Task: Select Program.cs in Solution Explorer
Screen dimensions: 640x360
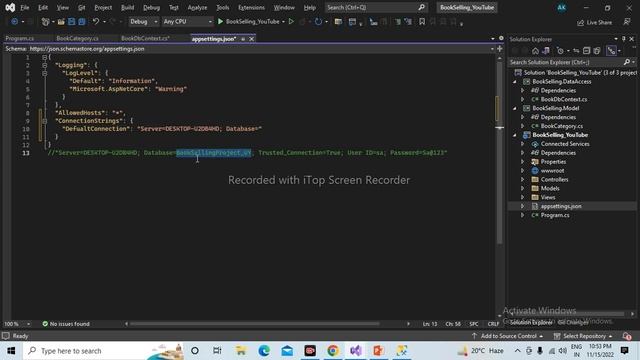Action: pyautogui.click(x=555, y=216)
